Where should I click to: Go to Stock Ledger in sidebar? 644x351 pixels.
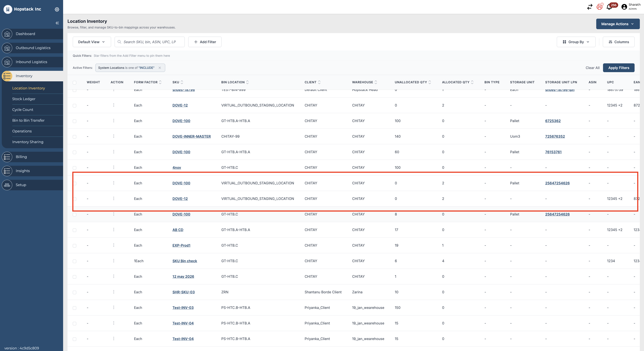click(x=24, y=99)
